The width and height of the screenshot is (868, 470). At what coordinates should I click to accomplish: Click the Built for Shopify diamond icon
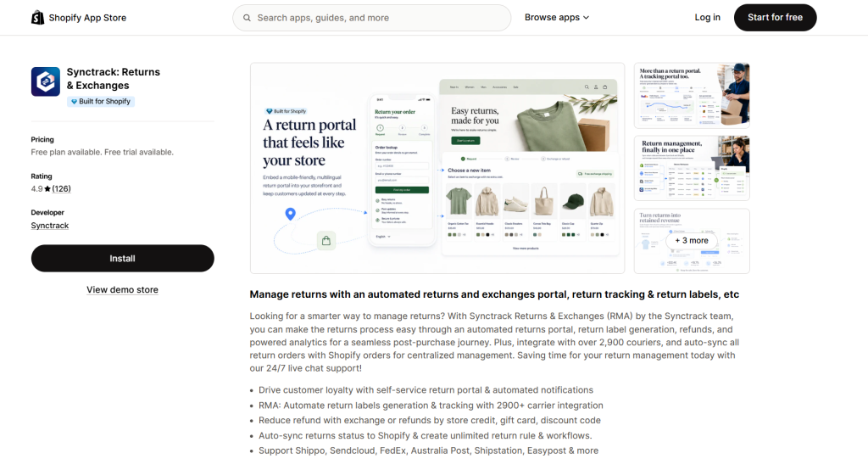click(x=75, y=102)
